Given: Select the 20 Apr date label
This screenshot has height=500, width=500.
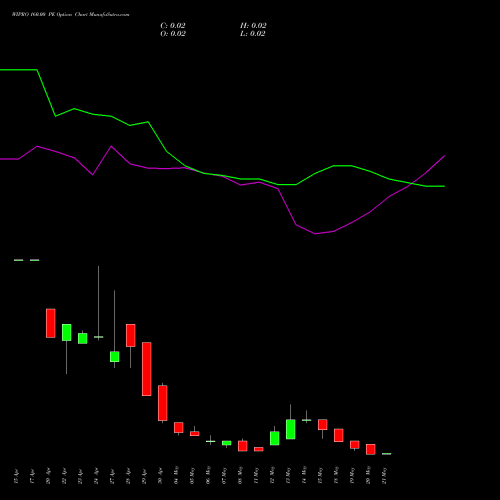Looking at the screenshot, I should tap(48, 476).
